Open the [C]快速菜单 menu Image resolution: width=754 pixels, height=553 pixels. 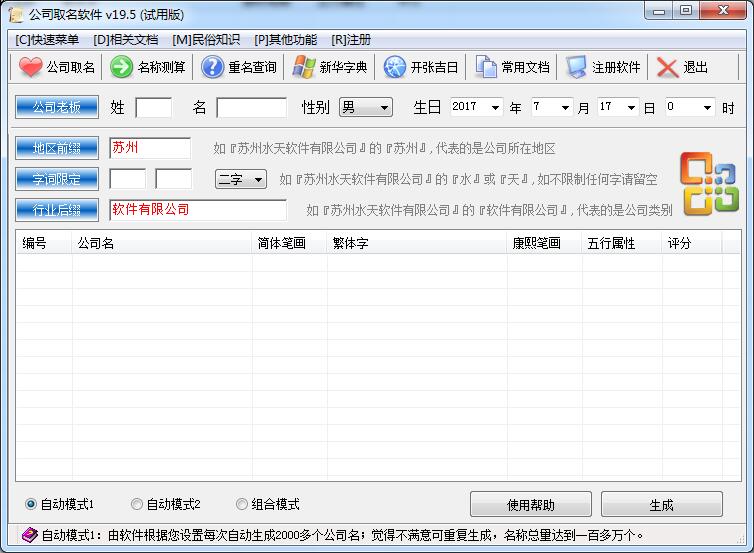47,39
